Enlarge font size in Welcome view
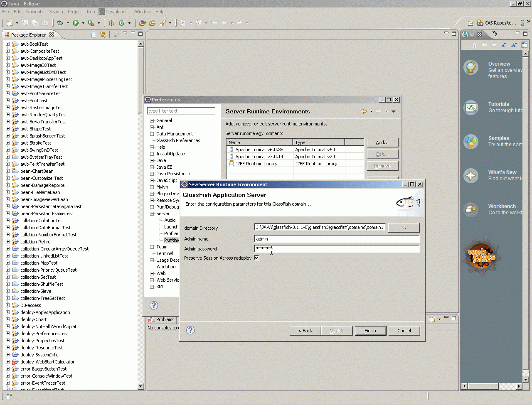532x405 pixels. [x=514, y=45]
